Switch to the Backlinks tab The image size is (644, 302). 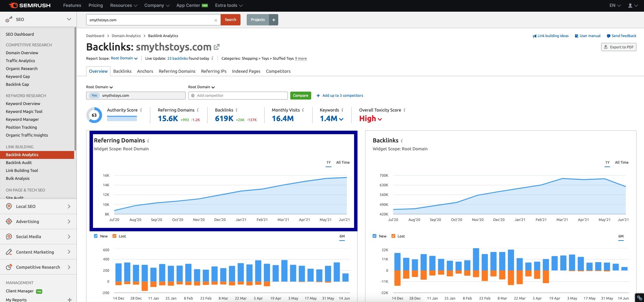pyautogui.click(x=122, y=71)
